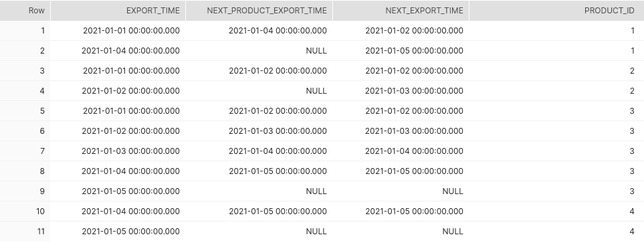The image size is (644, 249).
Task: Select row 5's EXPORT_TIME cell
Action: [118, 111]
